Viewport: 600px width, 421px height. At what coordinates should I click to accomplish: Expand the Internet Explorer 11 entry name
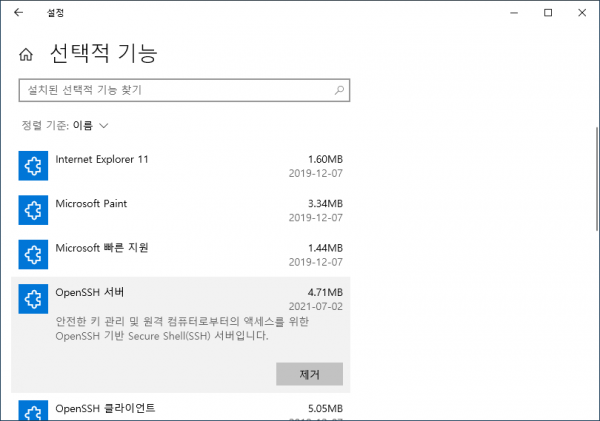coord(102,159)
